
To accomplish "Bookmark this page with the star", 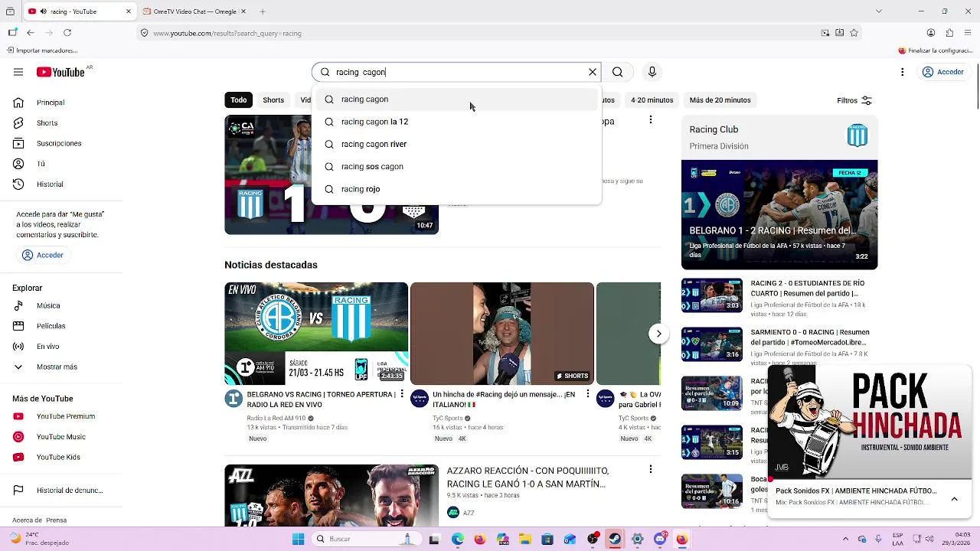I will pos(854,33).
